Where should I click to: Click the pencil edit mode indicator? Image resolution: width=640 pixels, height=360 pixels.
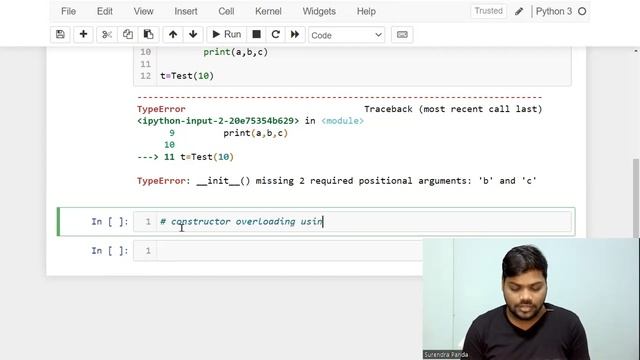pyautogui.click(x=519, y=11)
